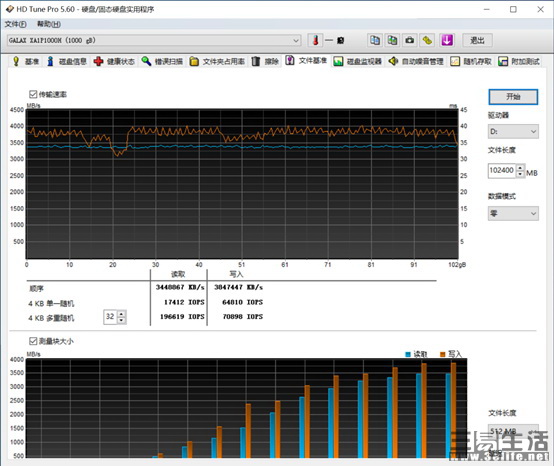
Task: Open the 磁盘监视器 disk monitor tab
Action: point(358,61)
